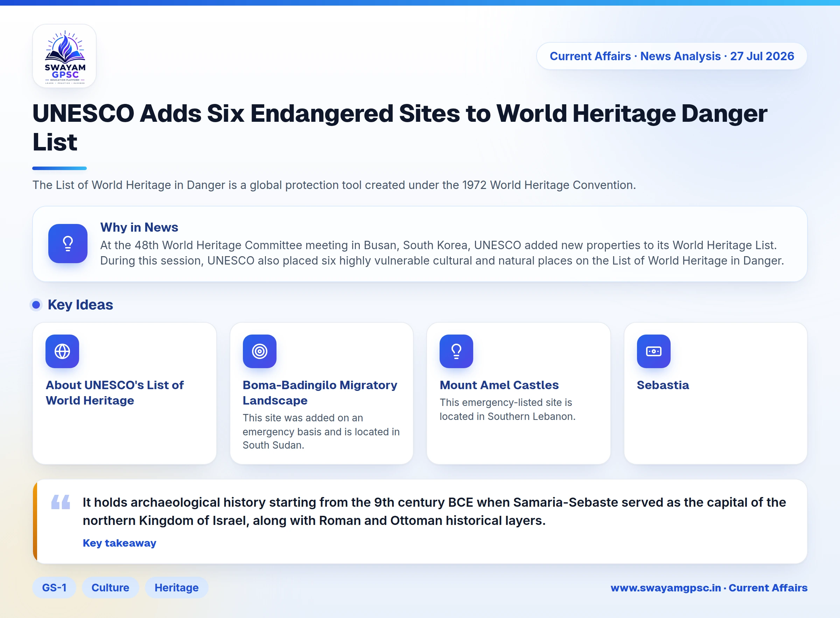840x618 pixels.
Task: Select the Culture tag
Action: click(x=110, y=587)
